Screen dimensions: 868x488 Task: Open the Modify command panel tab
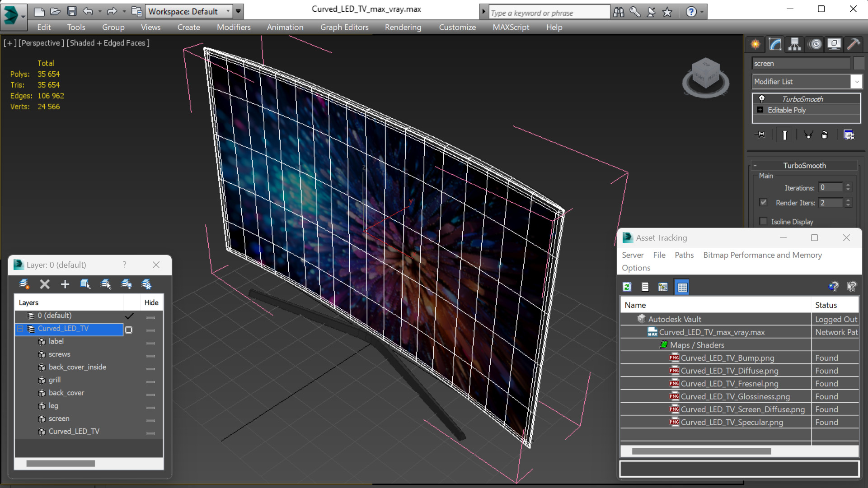(775, 44)
